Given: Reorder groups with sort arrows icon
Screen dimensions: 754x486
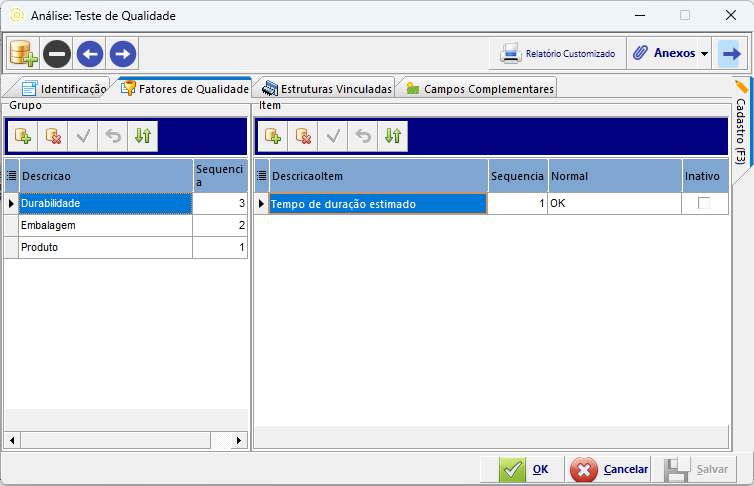Looking at the screenshot, I should click(x=143, y=137).
